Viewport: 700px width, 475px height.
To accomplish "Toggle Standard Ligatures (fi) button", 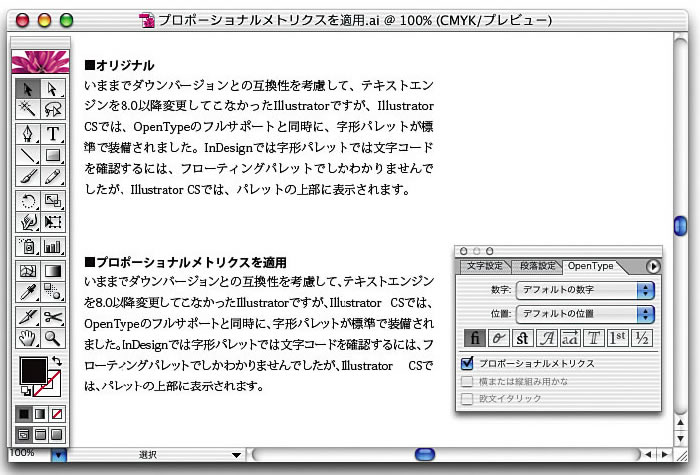I will 475,338.
